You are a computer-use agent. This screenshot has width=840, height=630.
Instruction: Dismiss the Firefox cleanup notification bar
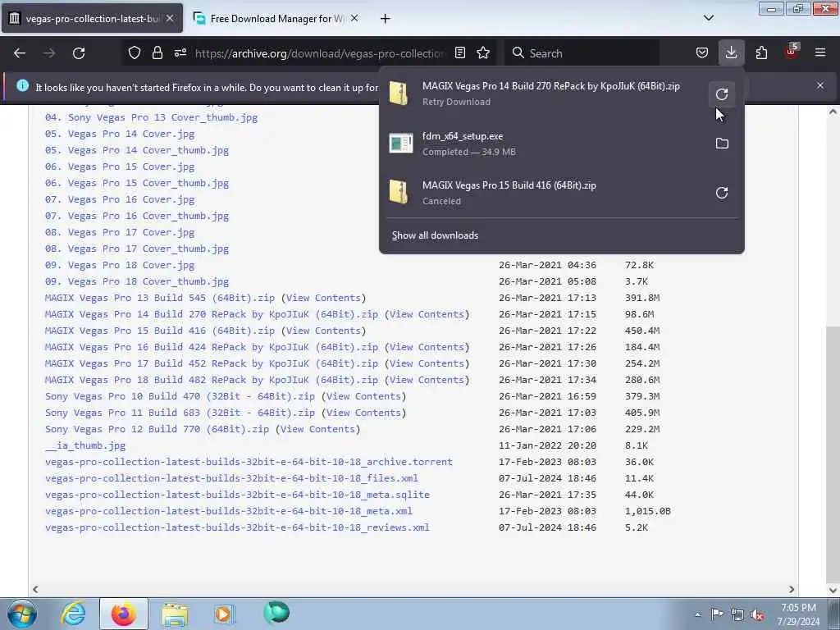820,85
